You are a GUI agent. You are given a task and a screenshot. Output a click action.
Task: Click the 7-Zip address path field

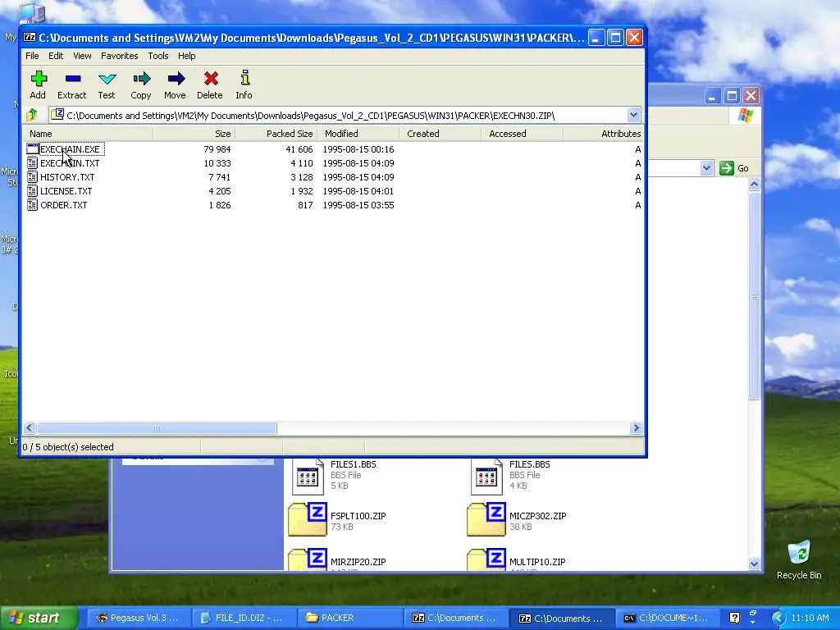(345, 115)
